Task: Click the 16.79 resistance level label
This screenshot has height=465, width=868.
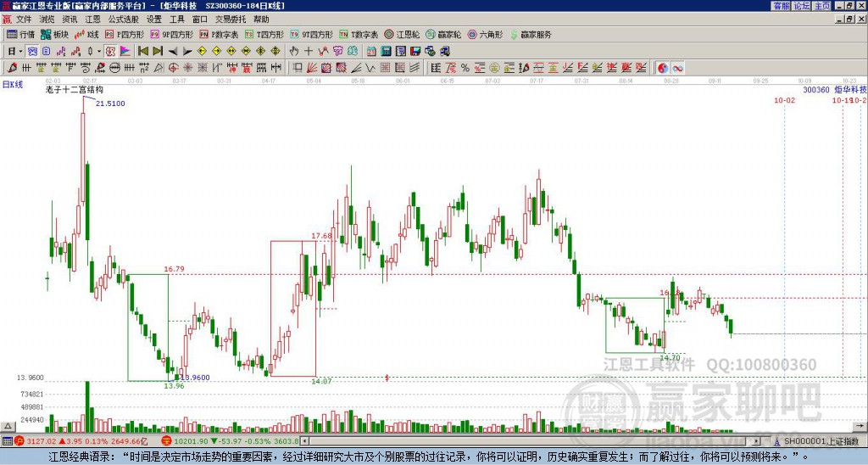Action: (175, 269)
